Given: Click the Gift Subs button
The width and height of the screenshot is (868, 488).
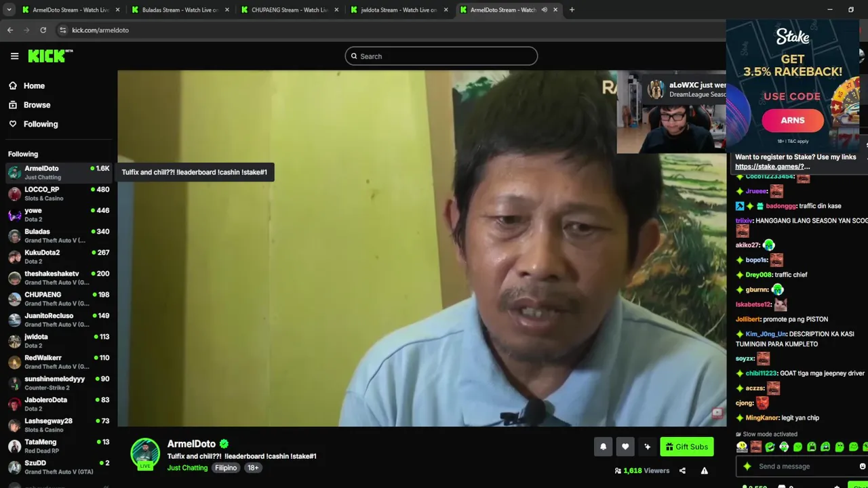Looking at the screenshot, I should (x=686, y=447).
